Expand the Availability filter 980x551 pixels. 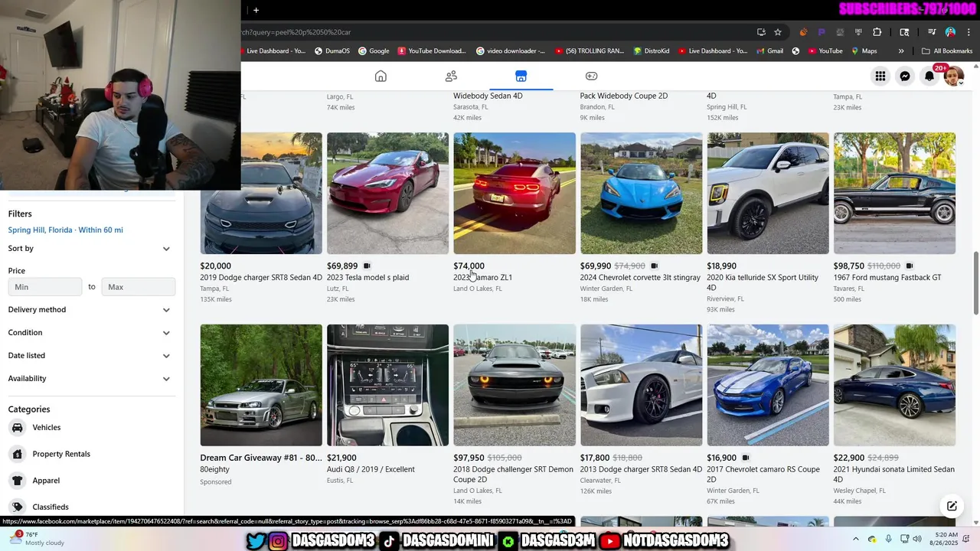tap(91, 379)
